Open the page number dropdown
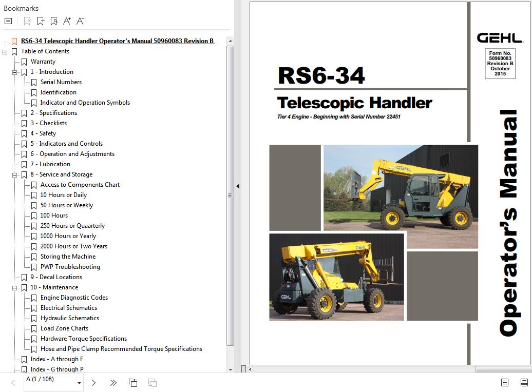Screen dimensions: 532x392 coord(79,383)
